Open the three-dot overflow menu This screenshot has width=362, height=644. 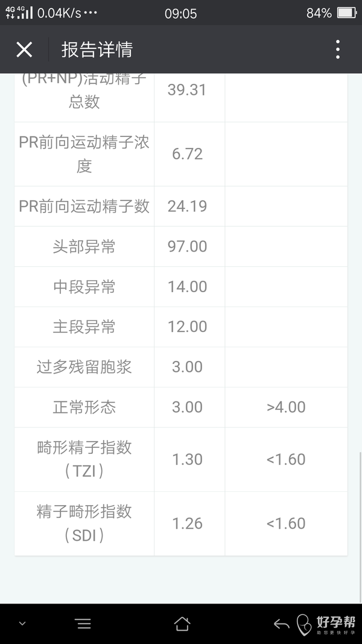click(x=337, y=49)
